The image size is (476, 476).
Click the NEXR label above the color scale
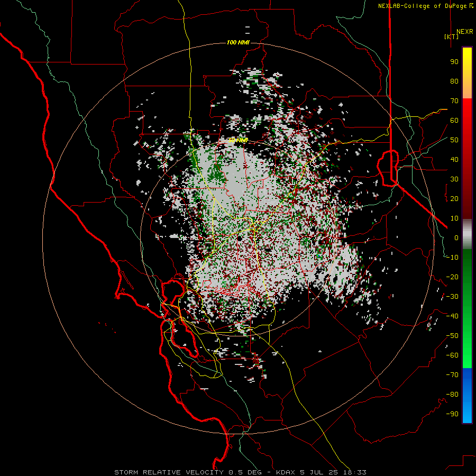click(x=465, y=32)
